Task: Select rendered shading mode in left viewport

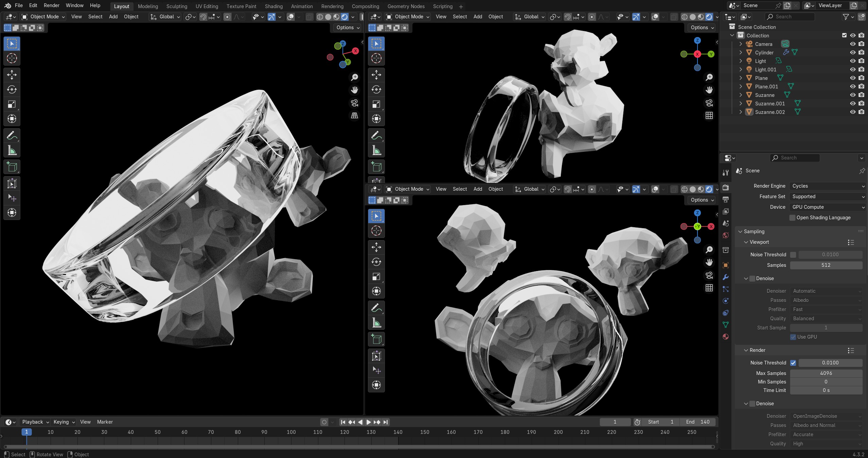Action: [344, 17]
